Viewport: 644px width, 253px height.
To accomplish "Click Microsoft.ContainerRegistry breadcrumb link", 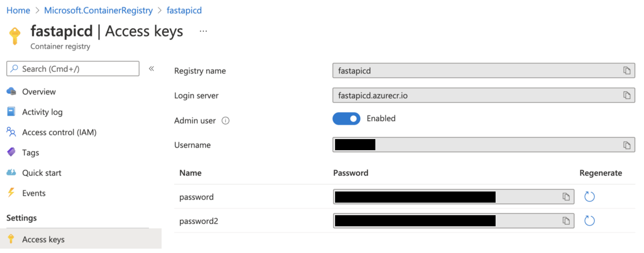I will point(98,10).
